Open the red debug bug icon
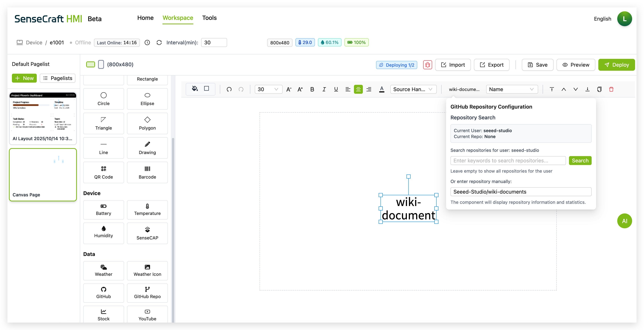Image resolution: width=644 pixels, height=330 pixels. pyautogui.click(x=427, y=65)
